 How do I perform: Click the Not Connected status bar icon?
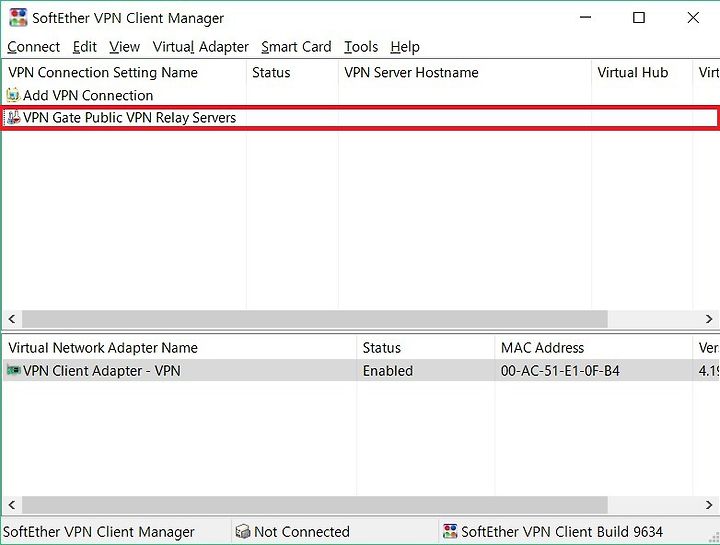(242, 532)
